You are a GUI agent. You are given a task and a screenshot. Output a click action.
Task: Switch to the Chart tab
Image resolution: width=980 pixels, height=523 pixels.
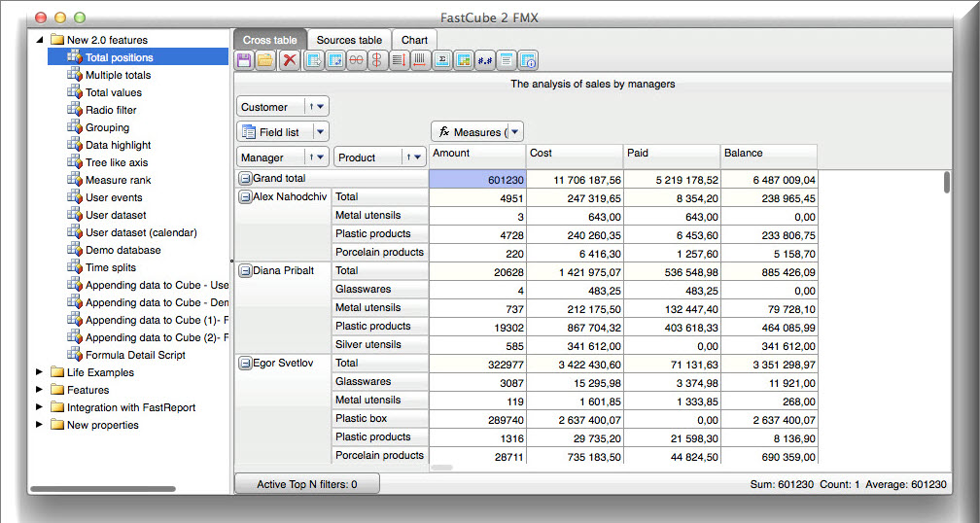pos(414,40)
